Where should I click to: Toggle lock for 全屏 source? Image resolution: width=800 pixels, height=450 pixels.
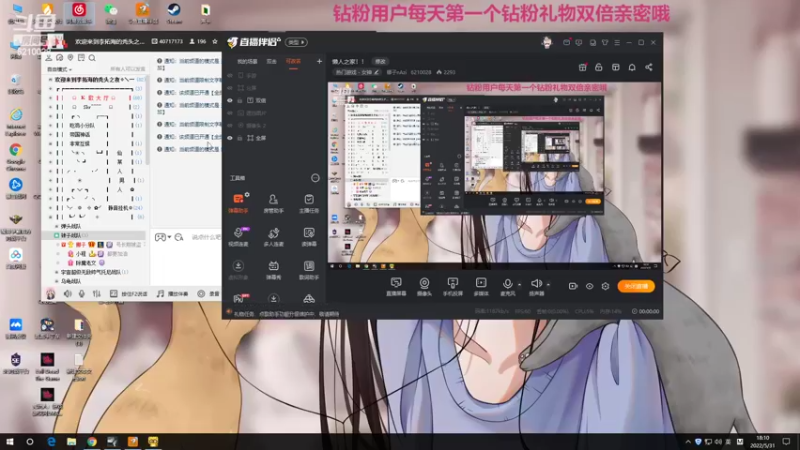(240, 138)
